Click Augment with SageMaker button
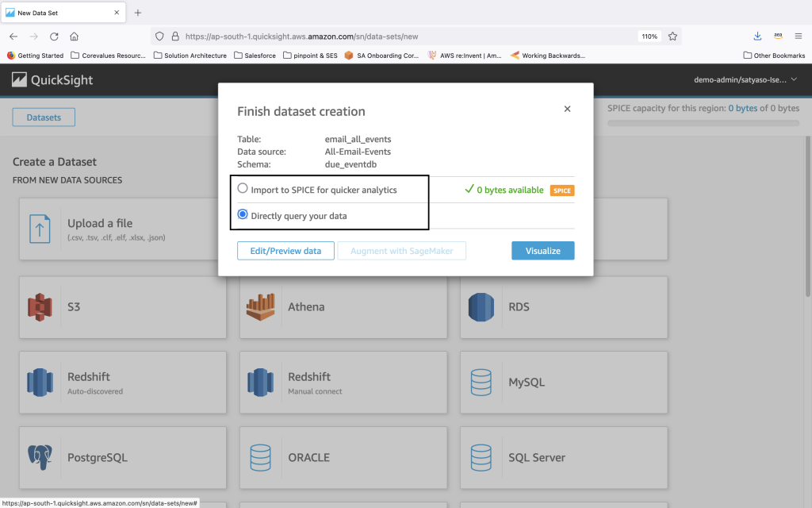 pyautogui.click(x=401, y=251)
